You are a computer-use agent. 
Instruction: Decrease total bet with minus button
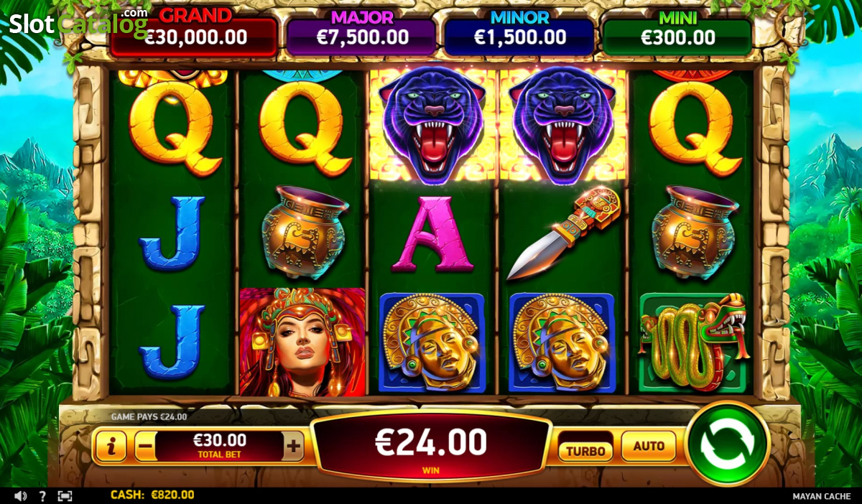point(144,447)
